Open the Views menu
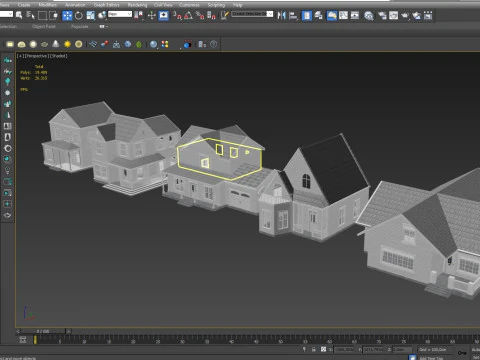Screen dimensions: 480x360 click(x=4, y=5)
